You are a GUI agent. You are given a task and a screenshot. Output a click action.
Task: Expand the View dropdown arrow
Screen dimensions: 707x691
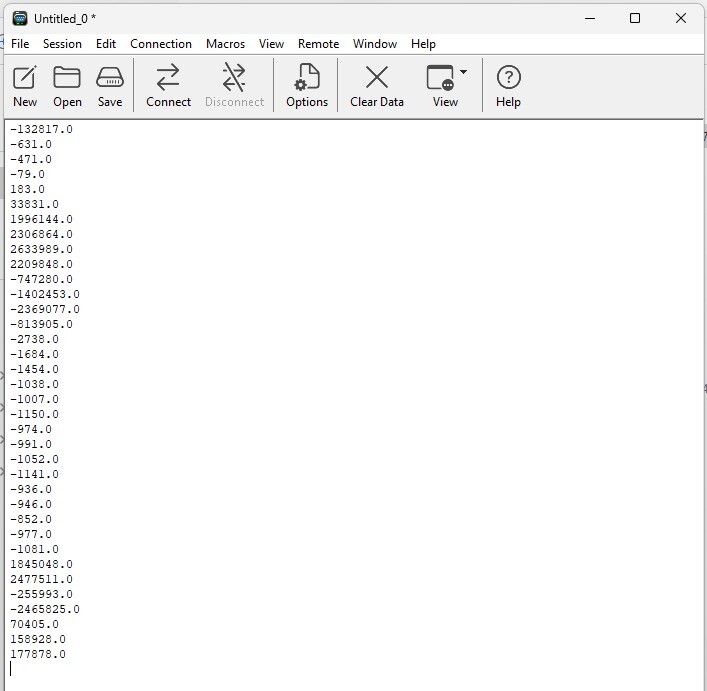[x=463, y=72]
